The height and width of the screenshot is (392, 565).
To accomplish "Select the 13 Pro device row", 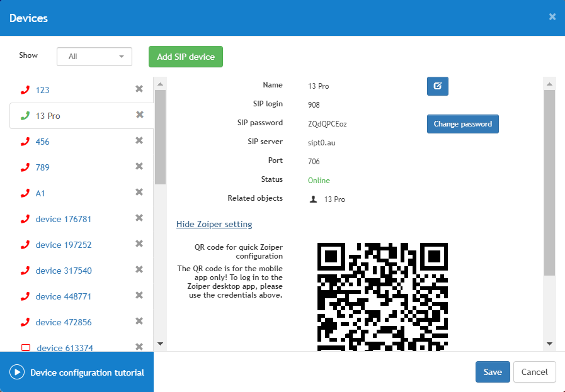I will (81, 116).
